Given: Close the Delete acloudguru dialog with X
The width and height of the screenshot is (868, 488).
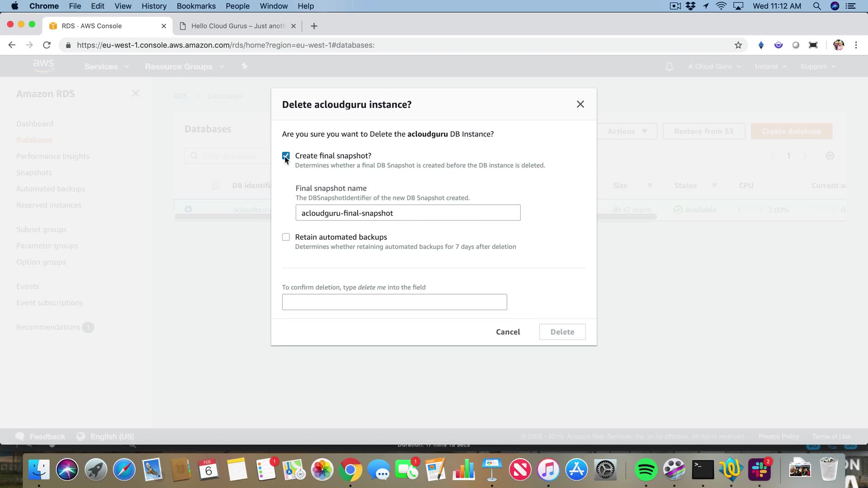Looking at the screenshot, I should point(580,104).
